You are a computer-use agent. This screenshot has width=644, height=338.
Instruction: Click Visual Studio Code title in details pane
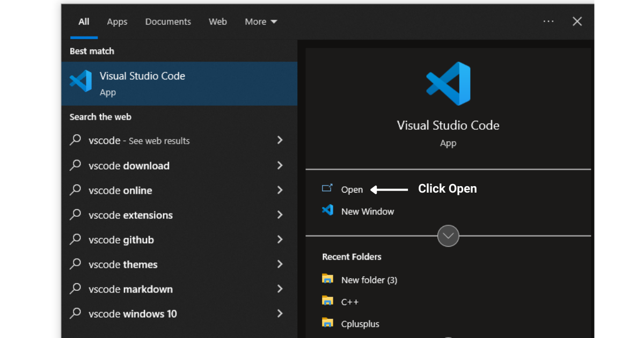[x=448, y=126]
